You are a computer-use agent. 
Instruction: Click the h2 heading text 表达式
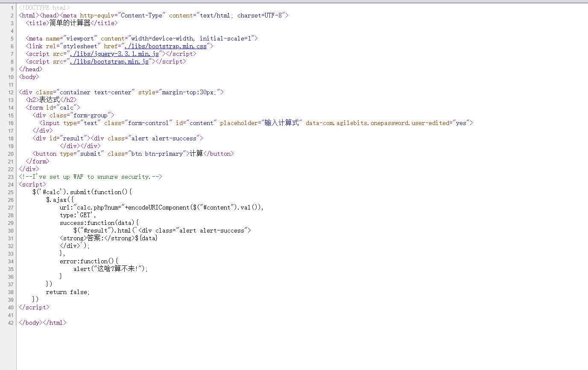point(50,100)
